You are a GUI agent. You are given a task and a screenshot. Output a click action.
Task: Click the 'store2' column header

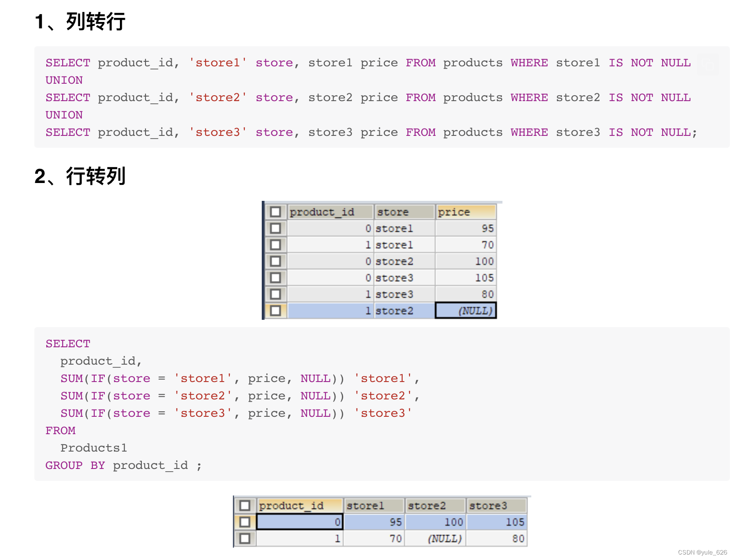(x=435, y=506)
